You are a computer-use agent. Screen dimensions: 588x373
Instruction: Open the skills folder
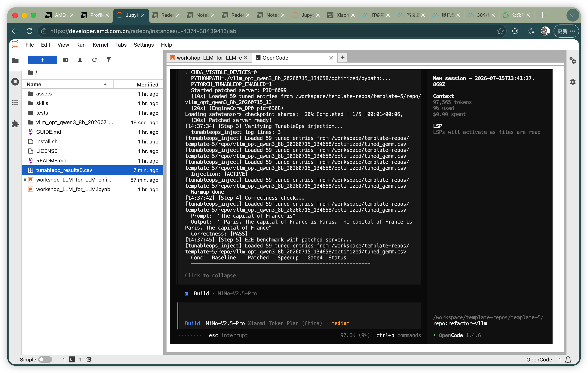(93, 103)
